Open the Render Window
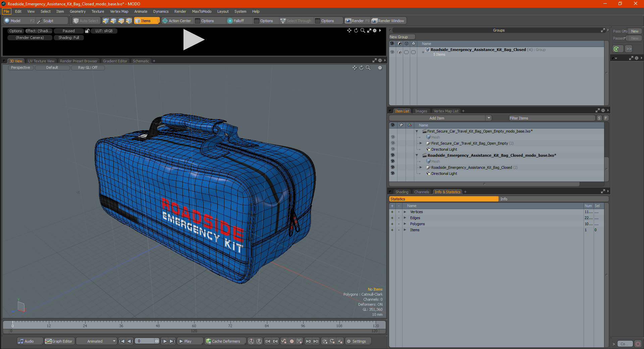This screenshot has width=644, height=349. click(388, 21)
